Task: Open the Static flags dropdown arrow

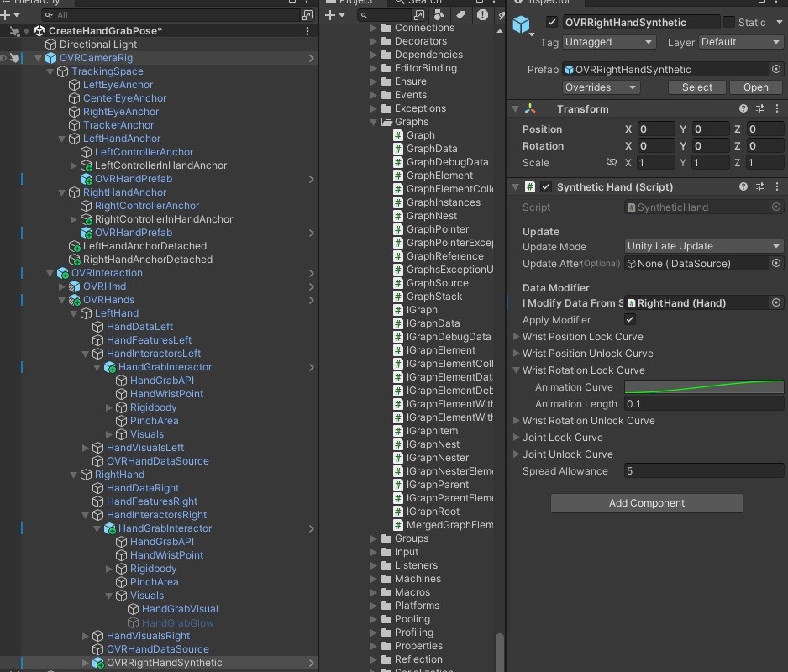Action: [x=780, y=22]
